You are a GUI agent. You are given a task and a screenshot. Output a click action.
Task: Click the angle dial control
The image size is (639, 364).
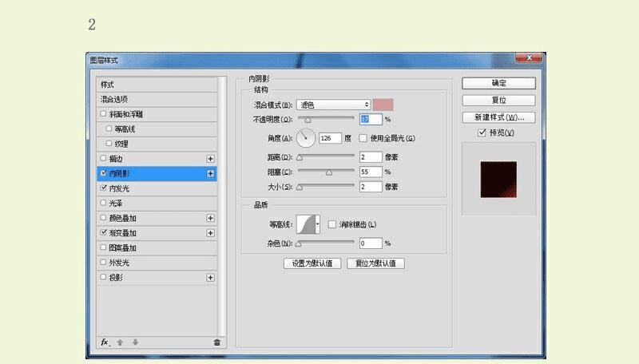tap(306, 138)
